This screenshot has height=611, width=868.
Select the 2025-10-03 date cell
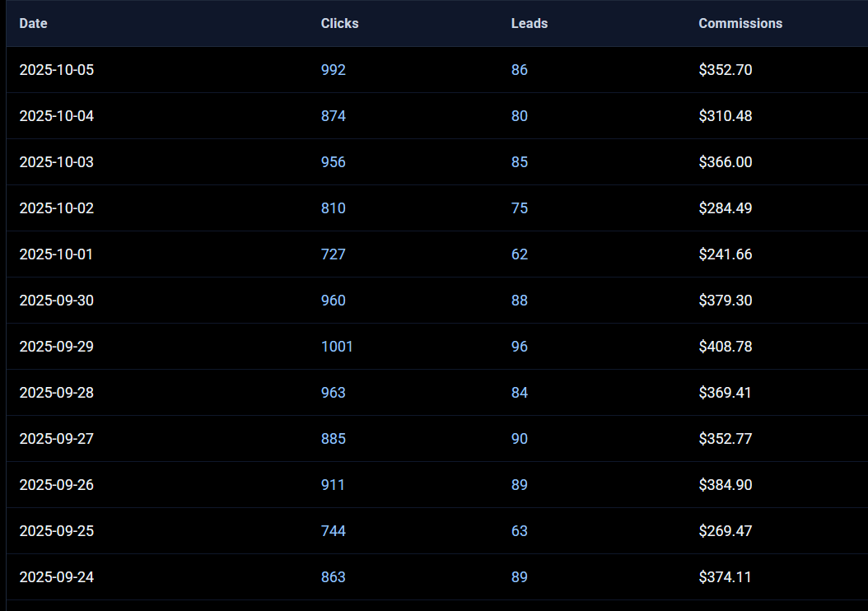57,162
